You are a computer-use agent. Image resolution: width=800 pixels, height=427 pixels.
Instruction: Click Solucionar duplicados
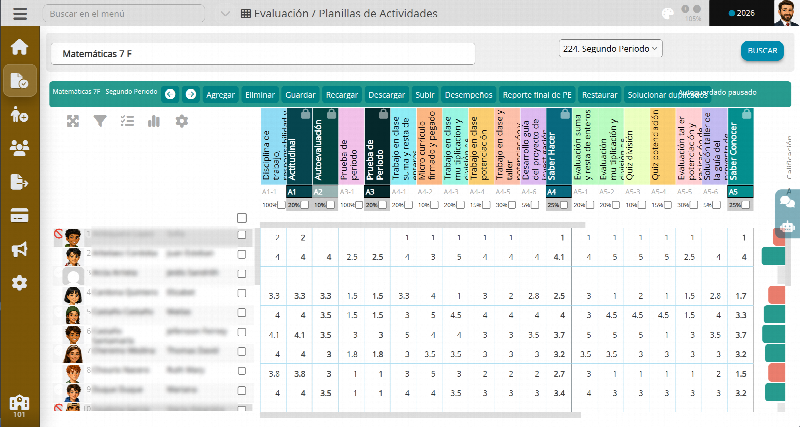coord(666,95)
